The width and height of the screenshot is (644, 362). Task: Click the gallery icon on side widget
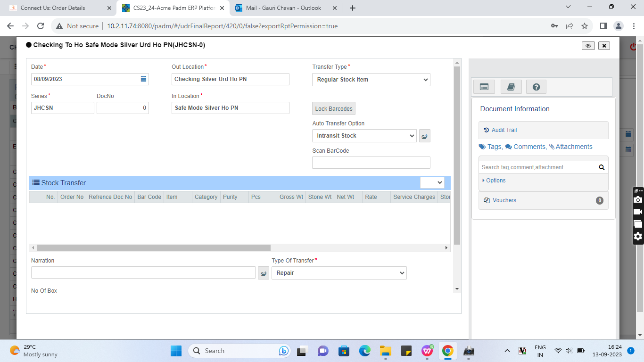(638, 224)
